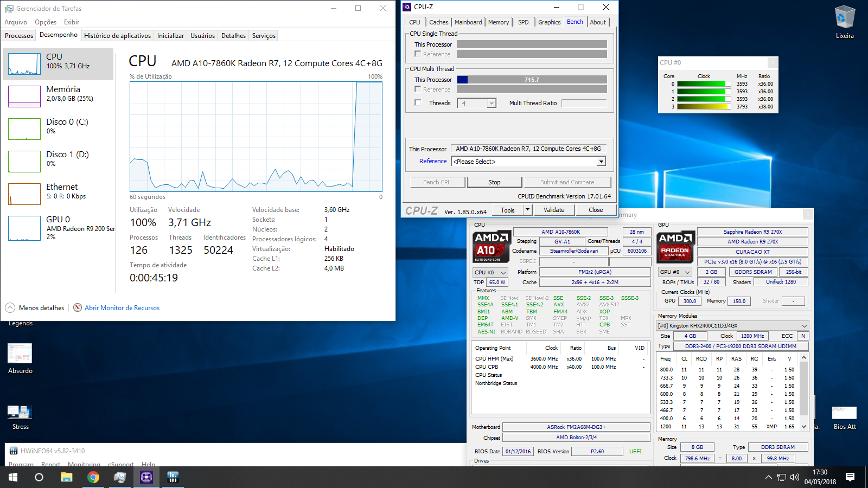
Task: Toggle the Threads checkbox in CPU-Z
Action: click(418, 102)
